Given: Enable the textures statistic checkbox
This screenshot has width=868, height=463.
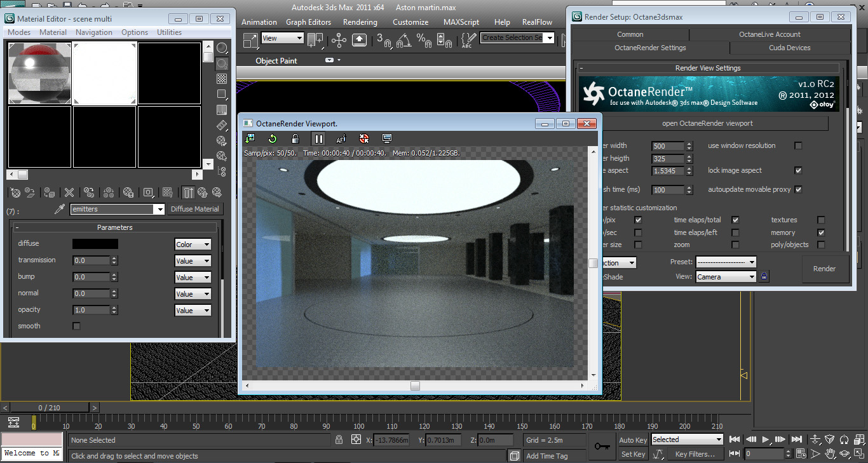Looking at the screenshot, I should coord(821,220).
